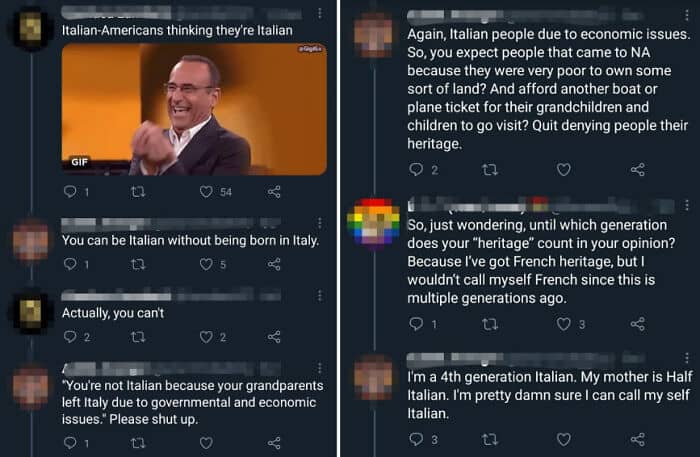Share the "4th generation Italian" tweet
Viewport: 700px width, 457px height.
(637, 439)
